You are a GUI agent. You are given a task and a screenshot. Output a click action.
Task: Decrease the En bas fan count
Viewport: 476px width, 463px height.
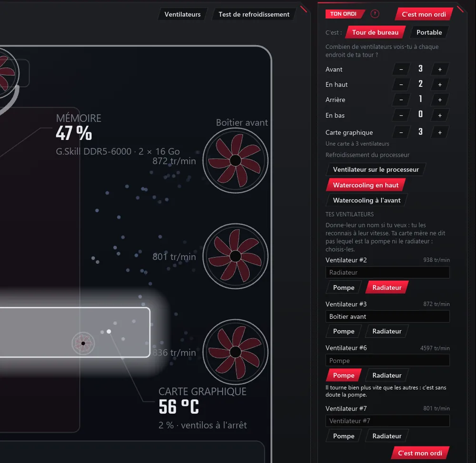click(x=401, y=115)
